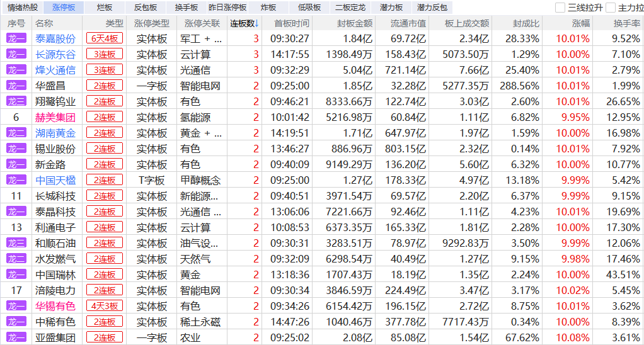Click the 涨停类型 column header
This screenshot has height=345, width=644.
pos(152,23)
